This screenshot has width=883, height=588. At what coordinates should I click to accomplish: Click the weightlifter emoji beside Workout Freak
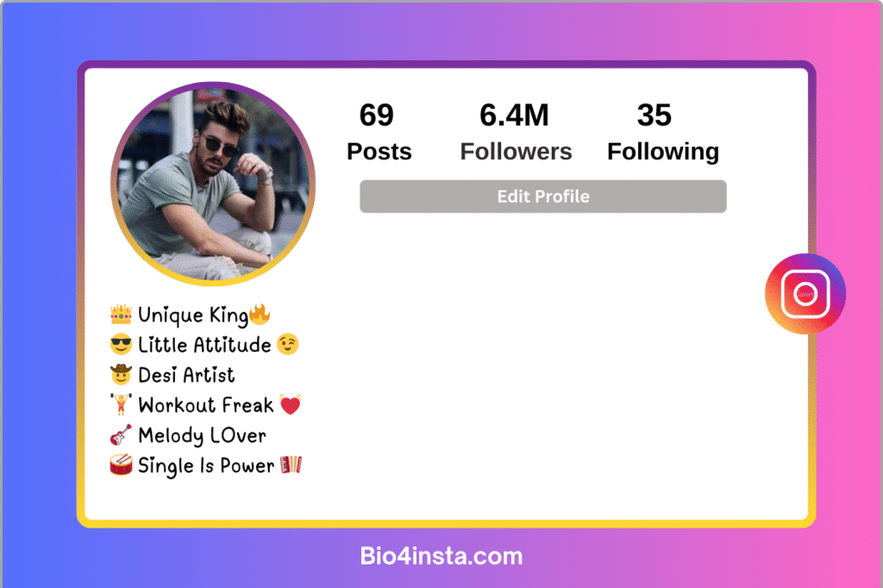click(x=121, y=404)
